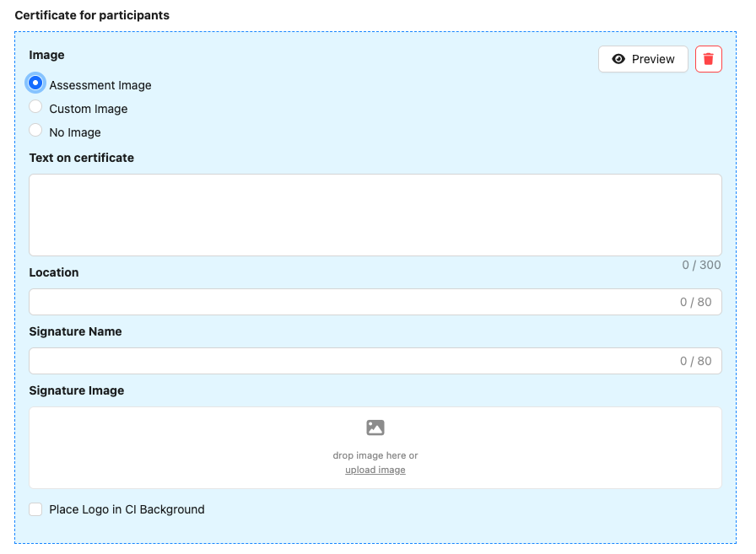This screenshot has width=756, height=554.
Task: Click the 'Text on certificate' label
Action: point(82,158)
